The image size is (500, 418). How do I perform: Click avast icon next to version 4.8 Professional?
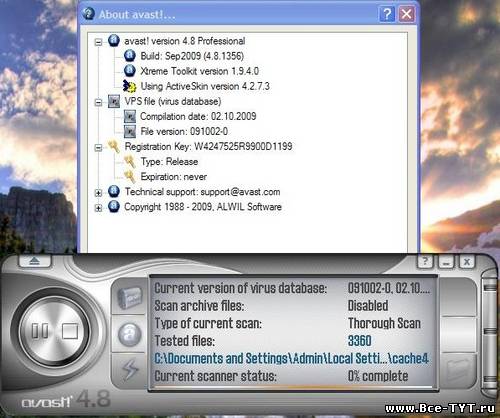[114, 41]
